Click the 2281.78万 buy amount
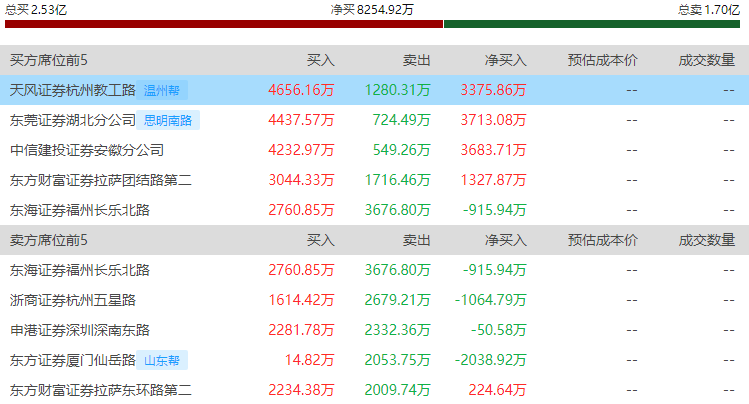The image size is (749, 404). [x=301, y=330]
